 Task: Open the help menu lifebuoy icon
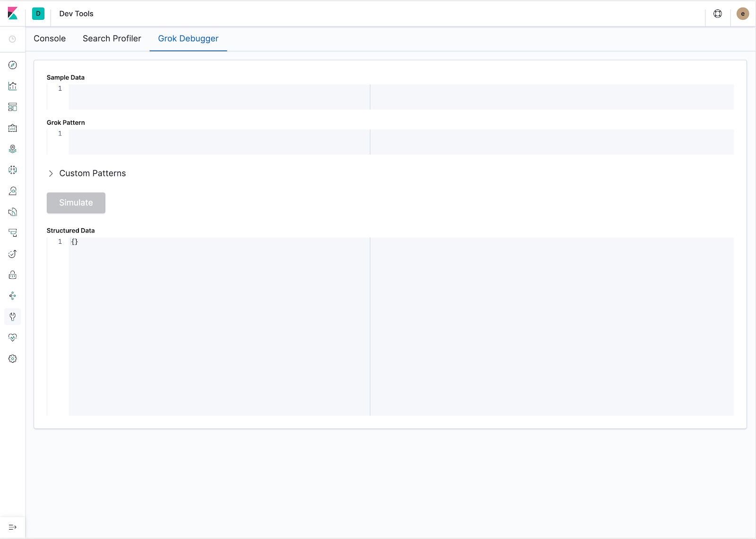click(x=718, y=14)
